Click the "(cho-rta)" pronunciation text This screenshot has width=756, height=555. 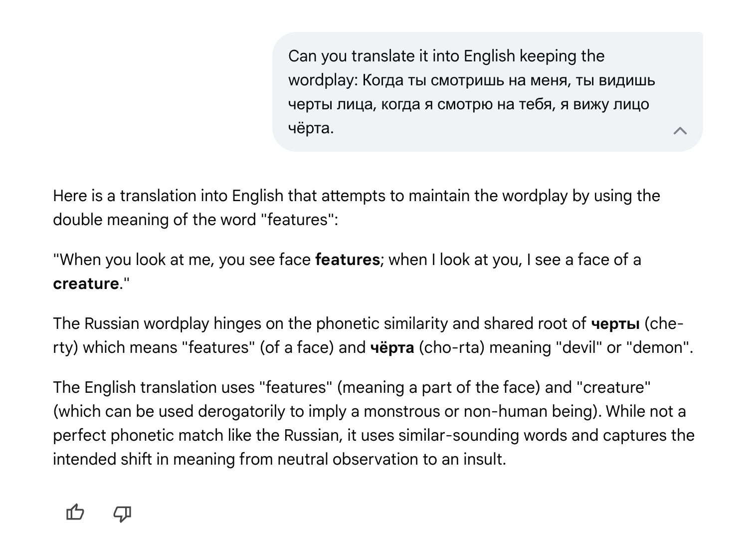point(451,347)
